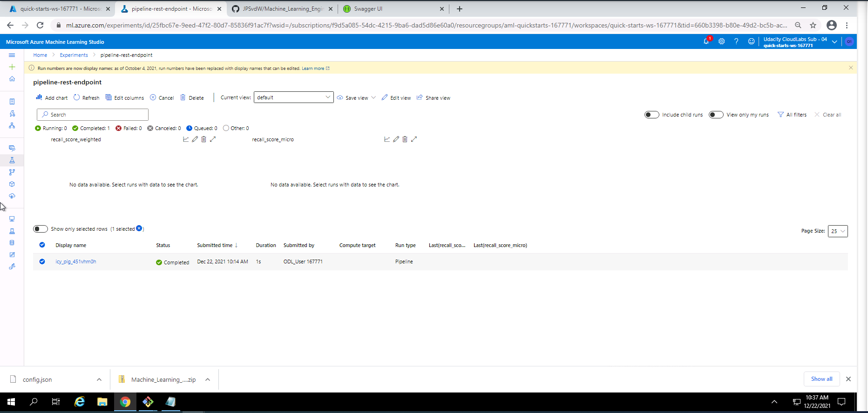868x413 pixels.
Task: Change chart type for recall_score_micro
Action: click(x=387, y=139)
